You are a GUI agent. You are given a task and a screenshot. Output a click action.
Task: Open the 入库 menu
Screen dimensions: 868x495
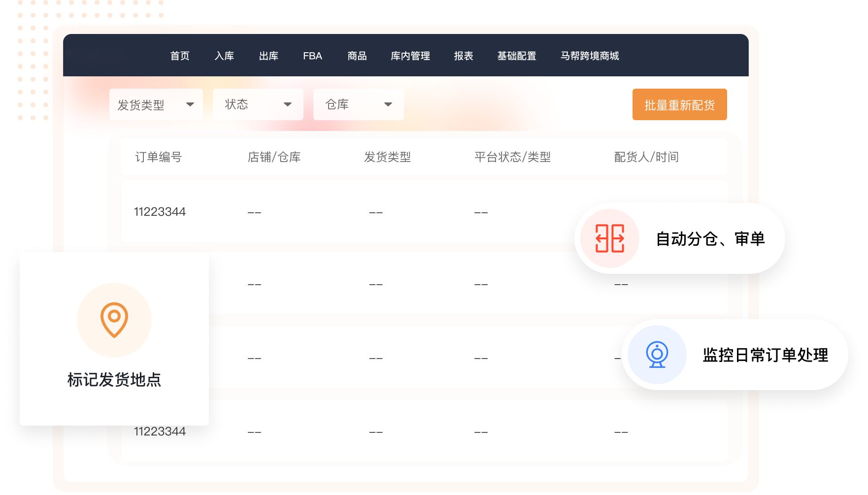224,56
